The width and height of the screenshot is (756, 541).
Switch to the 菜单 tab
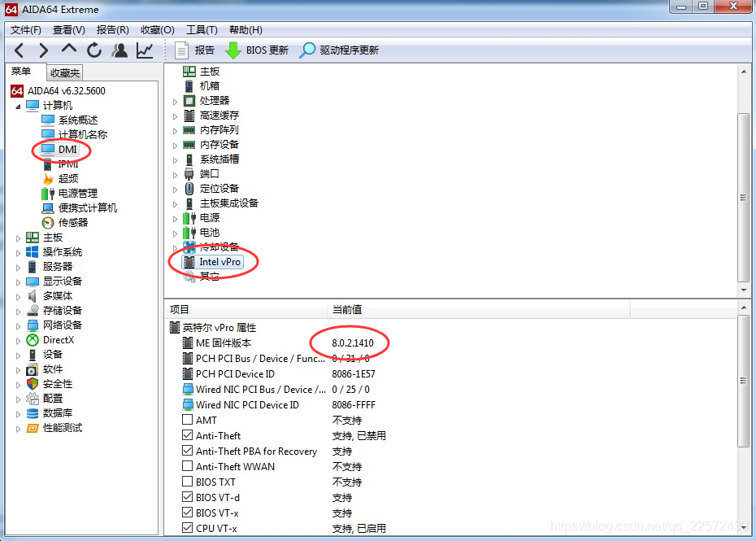(x=21, y=72)
